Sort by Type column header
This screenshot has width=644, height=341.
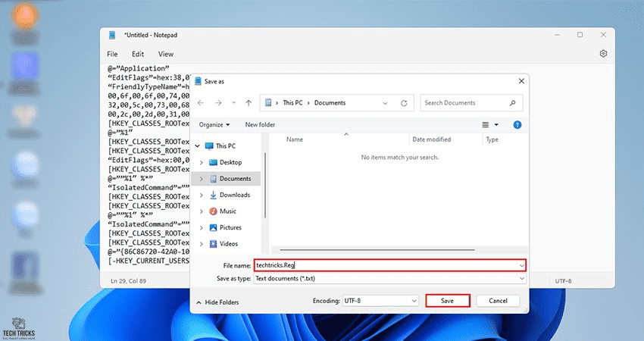[x=492, y=139]
